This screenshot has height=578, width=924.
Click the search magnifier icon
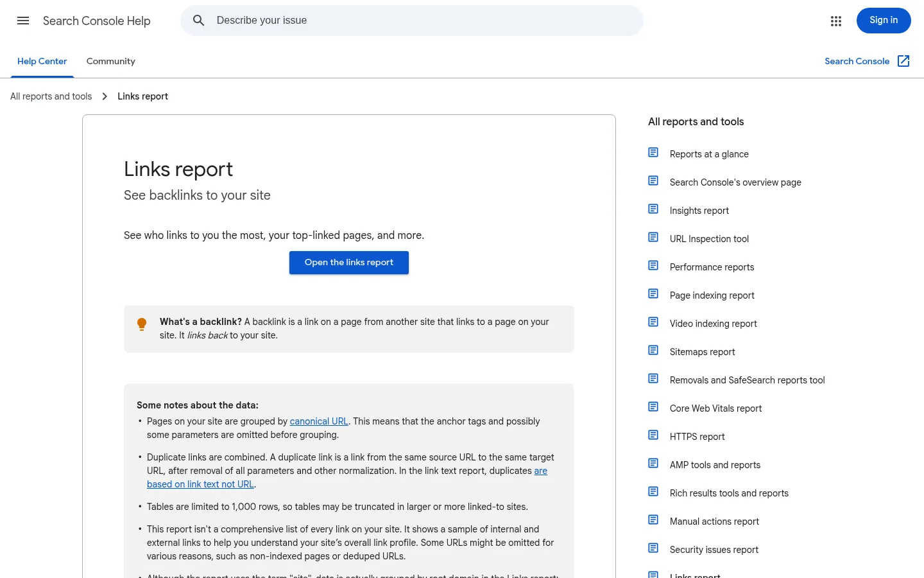[x=199, y=21]
